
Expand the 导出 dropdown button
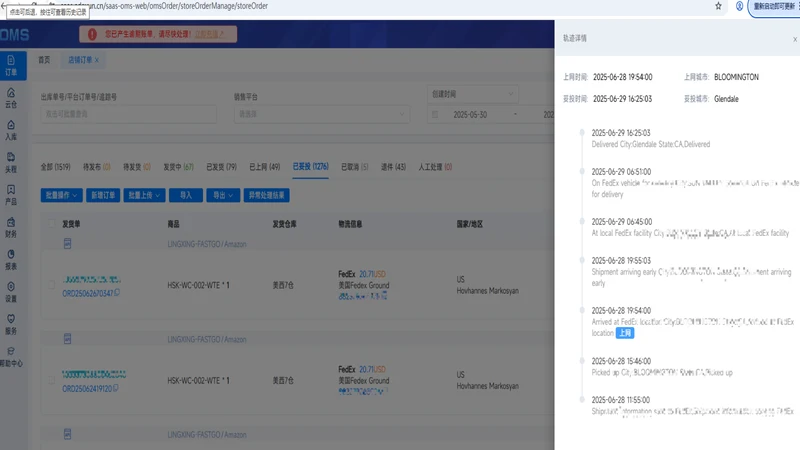[223, 195]
